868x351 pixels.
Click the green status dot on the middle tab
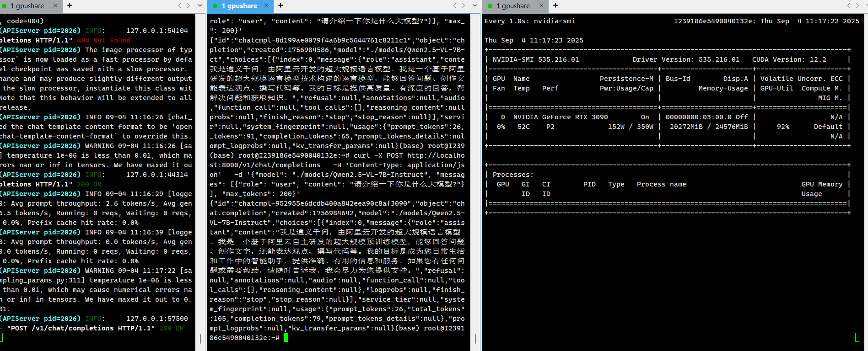215,6
